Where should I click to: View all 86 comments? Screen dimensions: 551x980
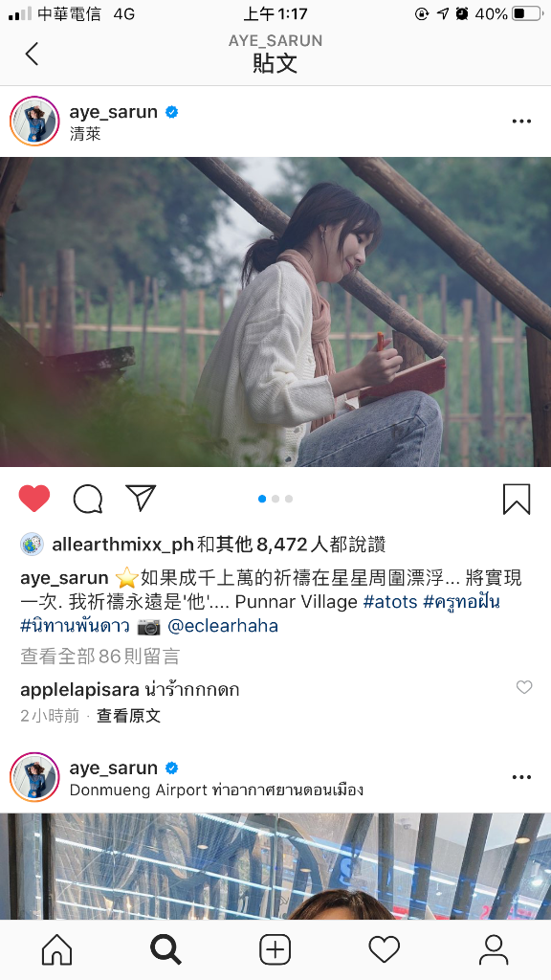[99, 657]
